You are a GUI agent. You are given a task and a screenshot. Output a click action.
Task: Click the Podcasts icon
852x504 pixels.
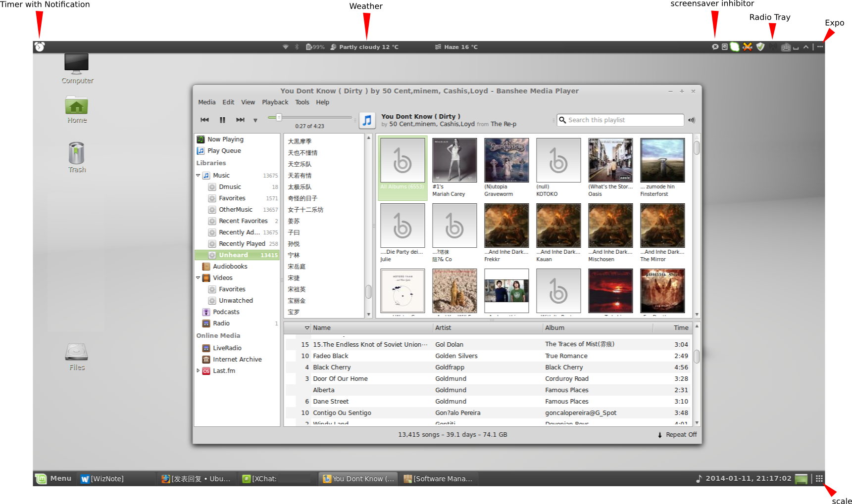point(206,312)
